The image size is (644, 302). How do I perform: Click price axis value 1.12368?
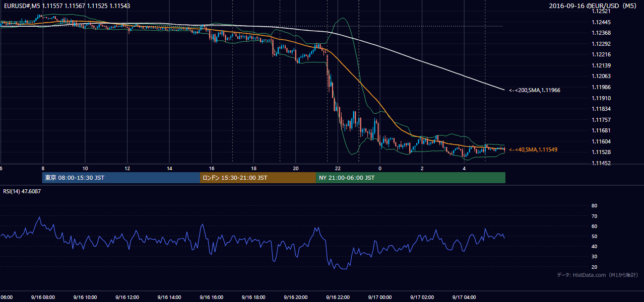[x=601, y=33]
